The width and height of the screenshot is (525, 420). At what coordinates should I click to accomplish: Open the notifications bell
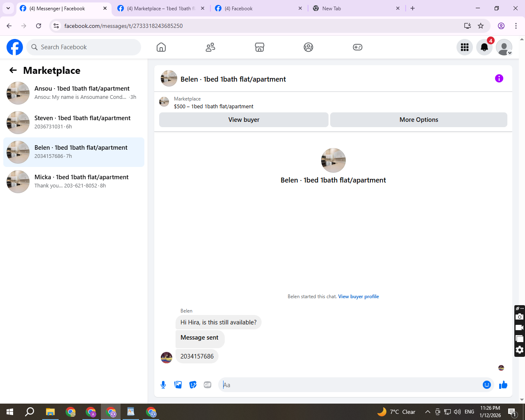484,47
